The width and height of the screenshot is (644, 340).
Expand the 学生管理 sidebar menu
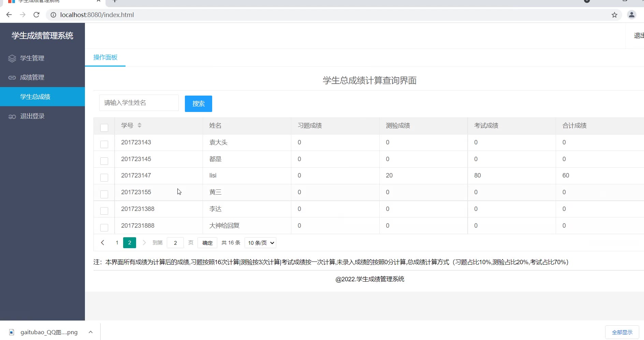[32, 58]
